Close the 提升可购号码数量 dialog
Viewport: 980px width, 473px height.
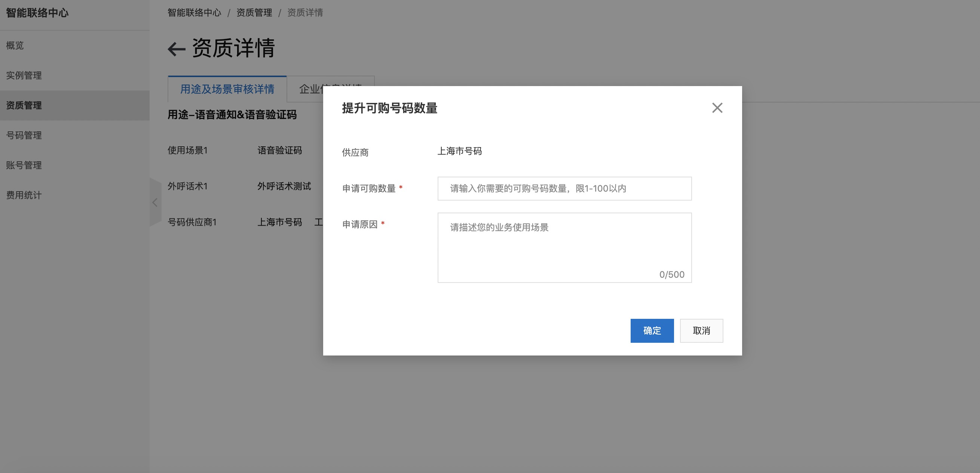click(x=717, y=108)
